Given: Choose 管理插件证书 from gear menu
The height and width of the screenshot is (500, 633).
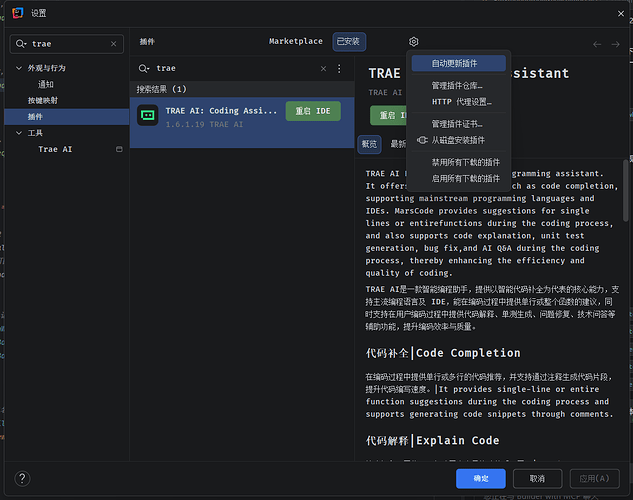Looking at the screenshot, I should click(x=459, y=124).
